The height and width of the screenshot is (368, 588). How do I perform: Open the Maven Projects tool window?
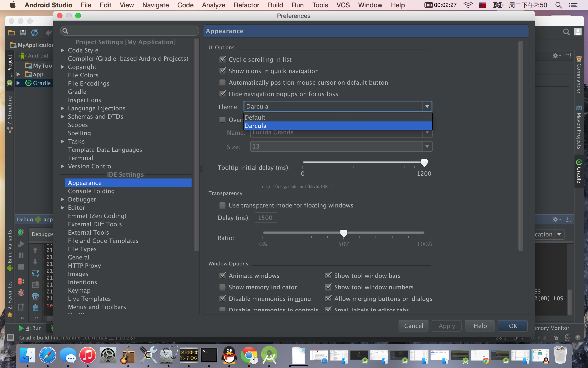(579, 127)
